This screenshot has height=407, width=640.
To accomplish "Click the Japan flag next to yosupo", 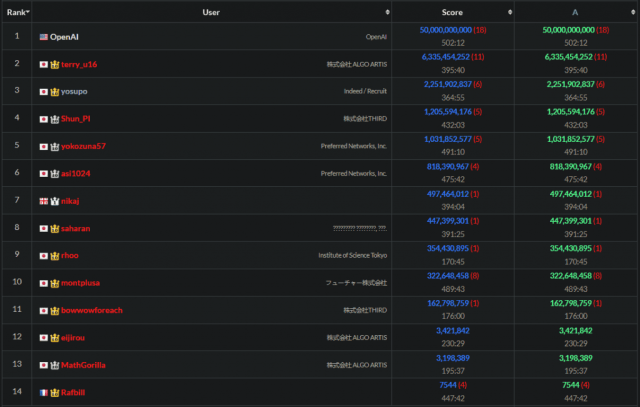I will tap(44, 92).
